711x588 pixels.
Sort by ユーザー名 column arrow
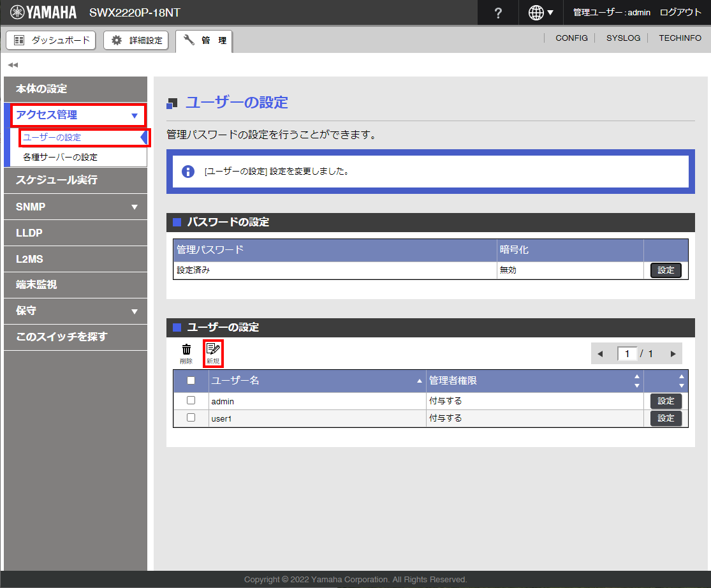(x=419, y=381)
